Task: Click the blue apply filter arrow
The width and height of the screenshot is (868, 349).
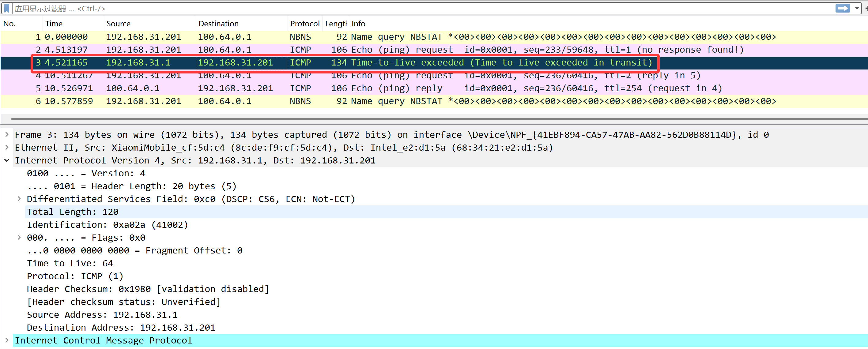Action: coord(842,8)
